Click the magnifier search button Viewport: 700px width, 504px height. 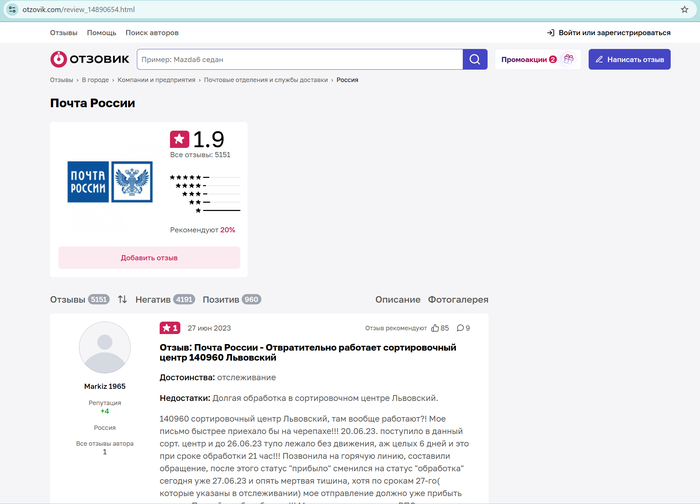[x=475, y=59]
